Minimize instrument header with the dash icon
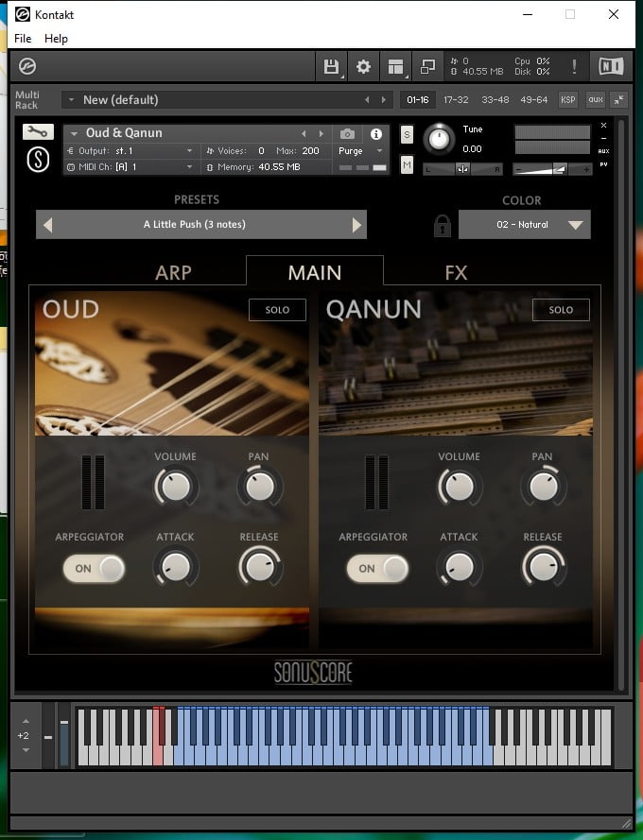Screen dimensions: 643x840 [x=604, y=138]
